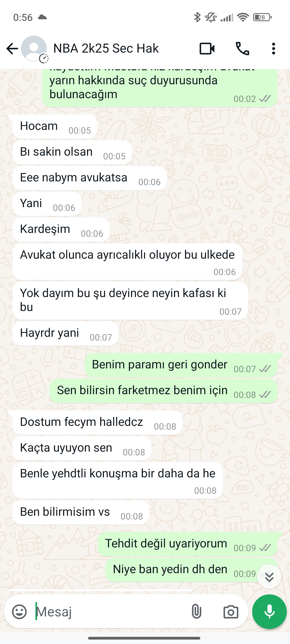Start a video call

coord(207,49)
